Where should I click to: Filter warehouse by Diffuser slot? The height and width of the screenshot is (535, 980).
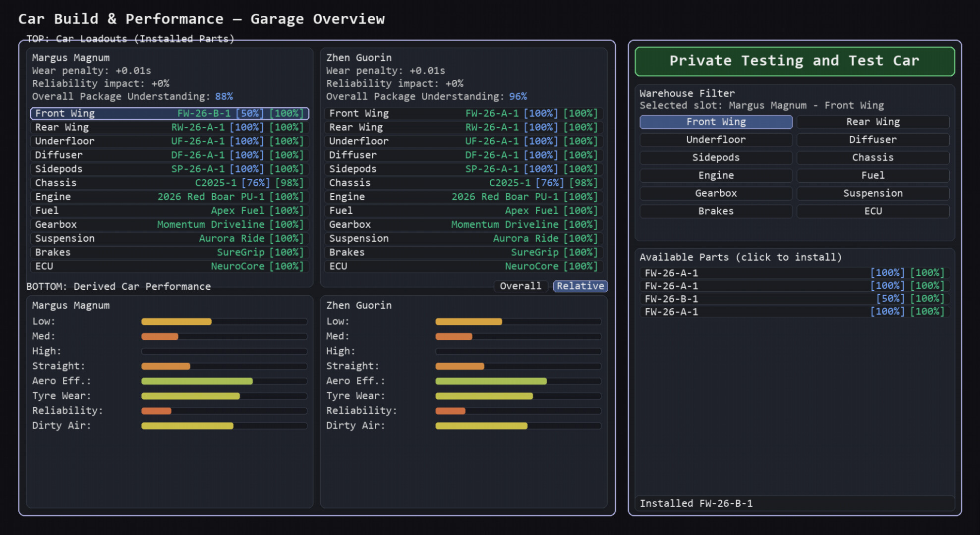(872, 139)
